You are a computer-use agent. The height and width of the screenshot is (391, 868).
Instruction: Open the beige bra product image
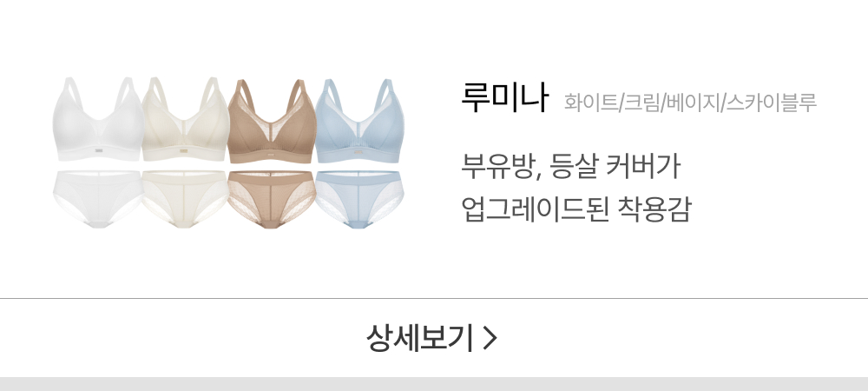[271, 122]
